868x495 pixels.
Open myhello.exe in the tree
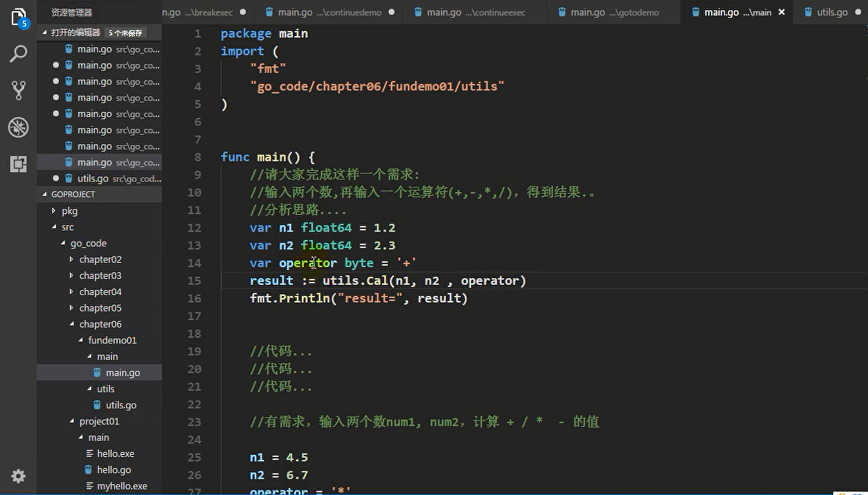99,486
